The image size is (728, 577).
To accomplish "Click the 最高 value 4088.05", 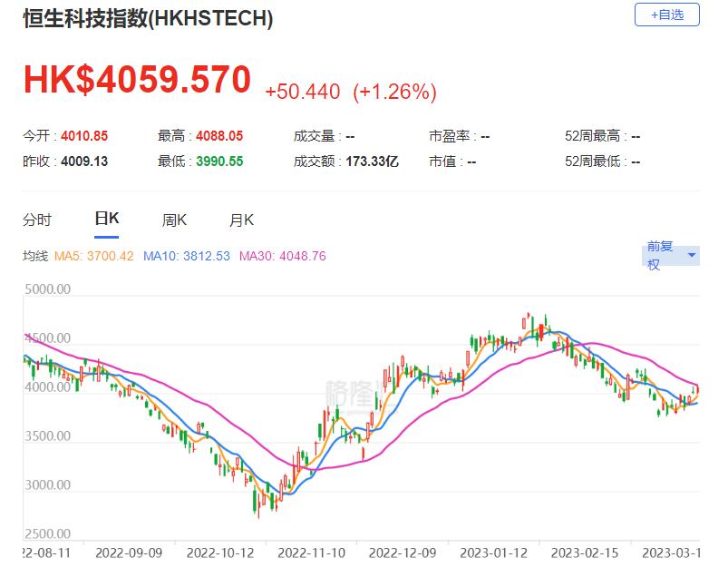I will tap(219, 136).
